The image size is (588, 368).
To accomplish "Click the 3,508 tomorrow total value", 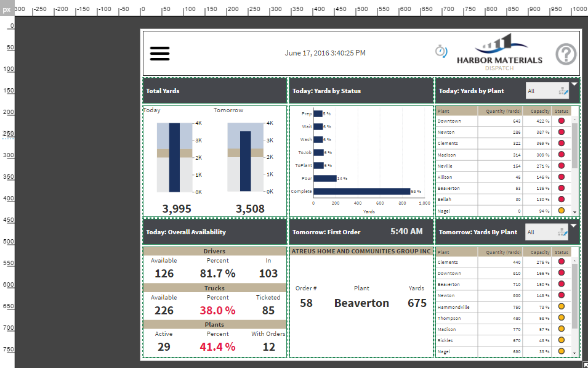I will point(250,209).
